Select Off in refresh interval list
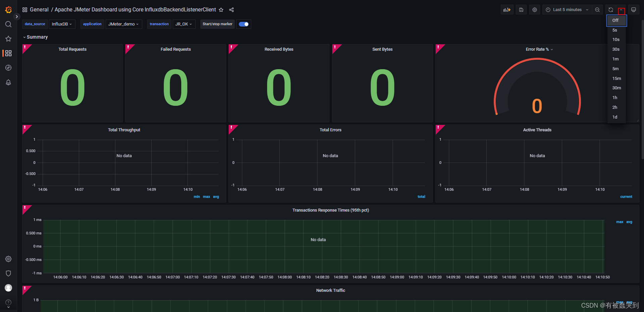The image size is (644, 312). click(616, 20)
